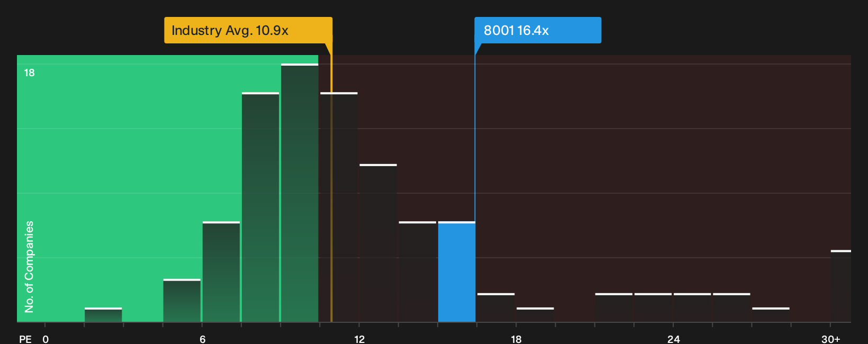This screenshot has width=868, height=344.
Task: Click the x-axis label 18
Action: click(516, 339)
